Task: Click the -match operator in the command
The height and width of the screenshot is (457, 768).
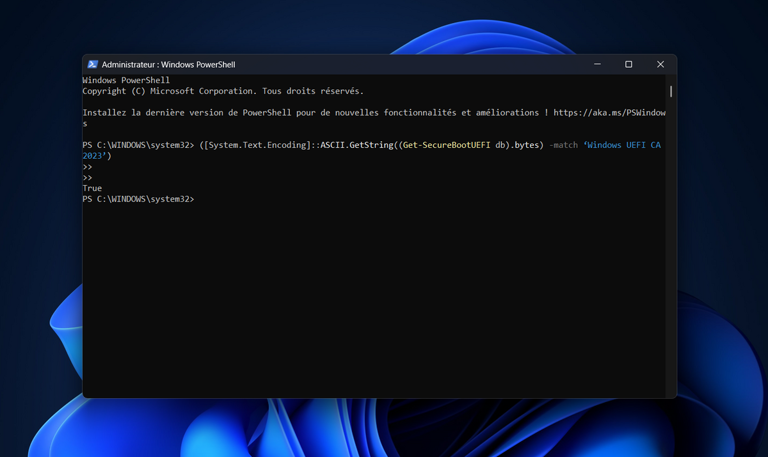Action: [x=563, y=145]
